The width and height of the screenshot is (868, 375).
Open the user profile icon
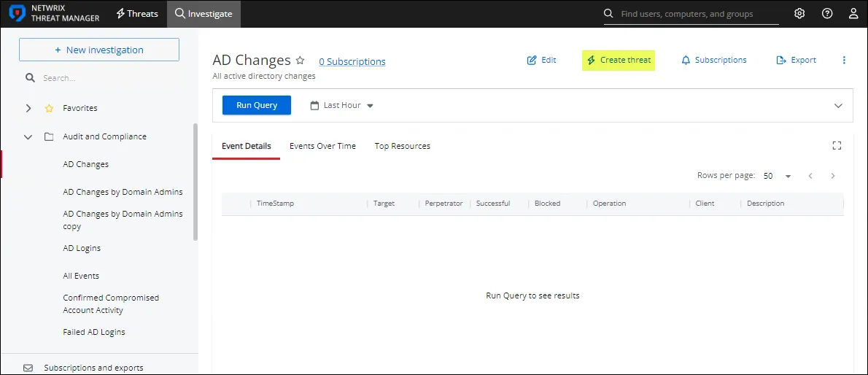point(854,14)
